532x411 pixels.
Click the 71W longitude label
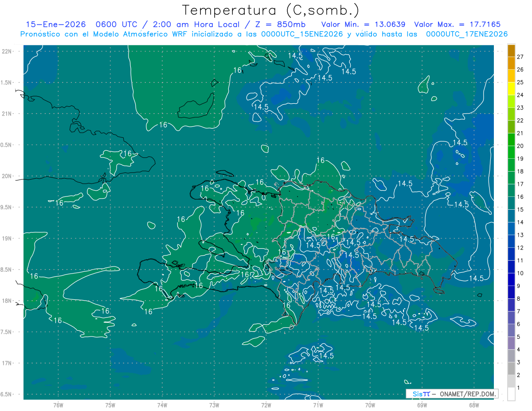coord(318,405)
